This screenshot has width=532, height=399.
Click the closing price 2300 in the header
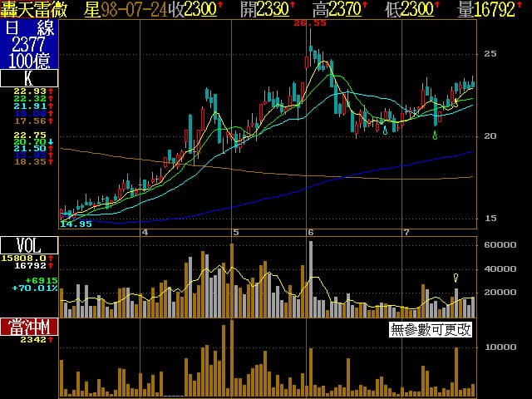202,9
